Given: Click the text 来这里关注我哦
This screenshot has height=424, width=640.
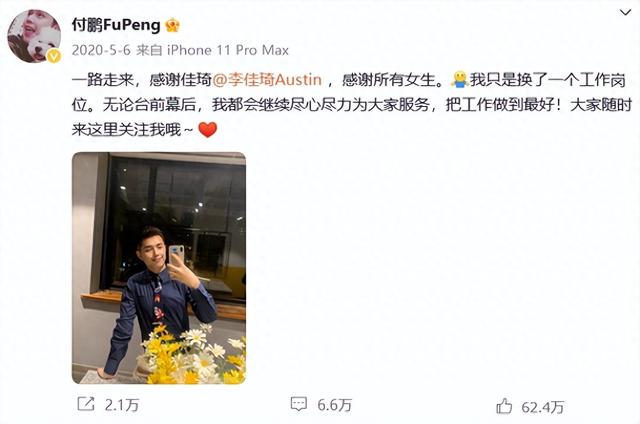Looking at the screenshot, I should (x=127, y=130).
